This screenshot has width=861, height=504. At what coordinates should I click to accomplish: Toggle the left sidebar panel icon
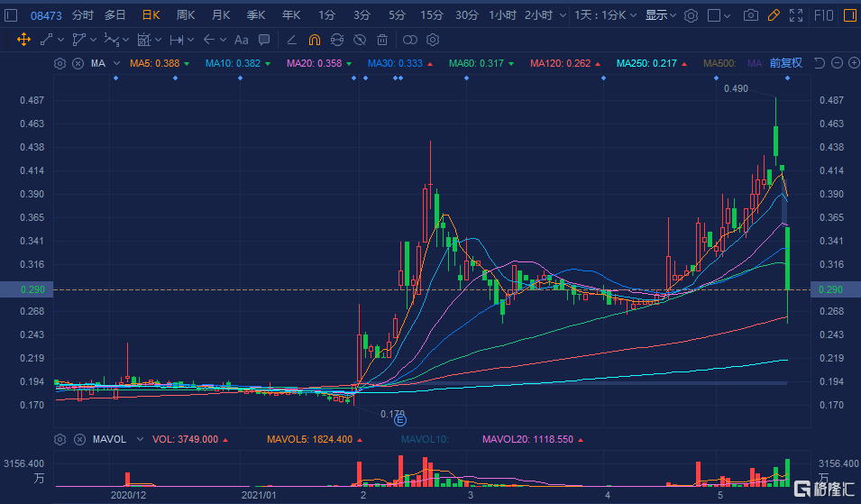point(9,15)
